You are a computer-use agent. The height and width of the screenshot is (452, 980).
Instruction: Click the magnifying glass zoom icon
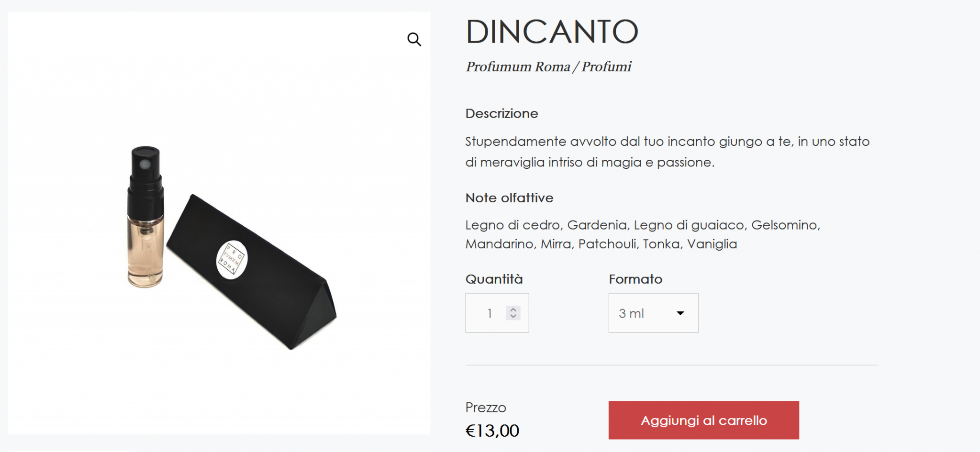414,39
